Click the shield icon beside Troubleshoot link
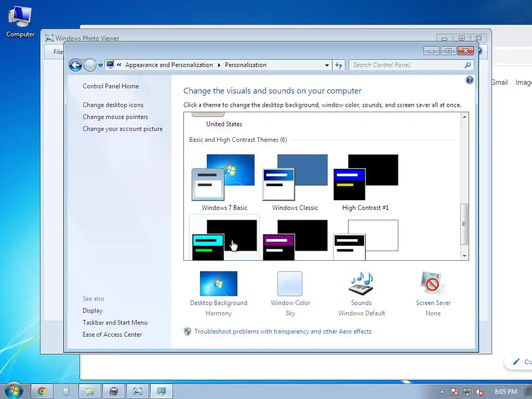This screenshot has height=399, width=532. pyautogui.click(x=187, y=331)
